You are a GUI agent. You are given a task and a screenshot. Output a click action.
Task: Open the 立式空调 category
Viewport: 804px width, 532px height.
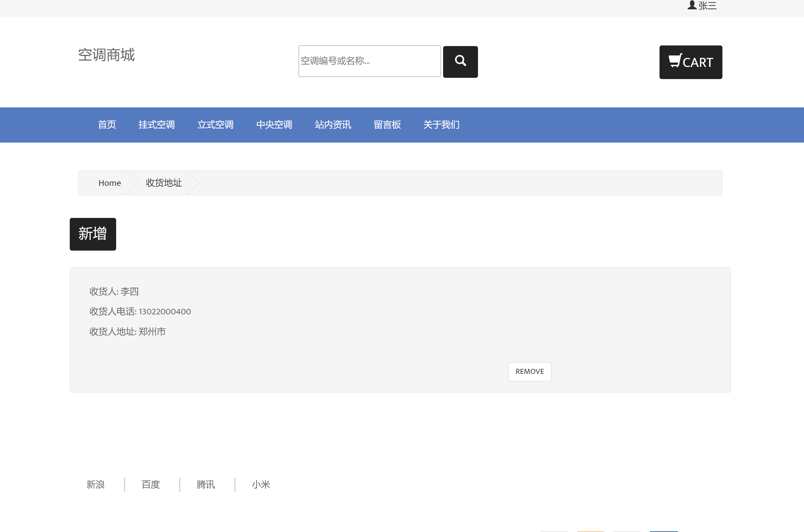click(215, 125)
